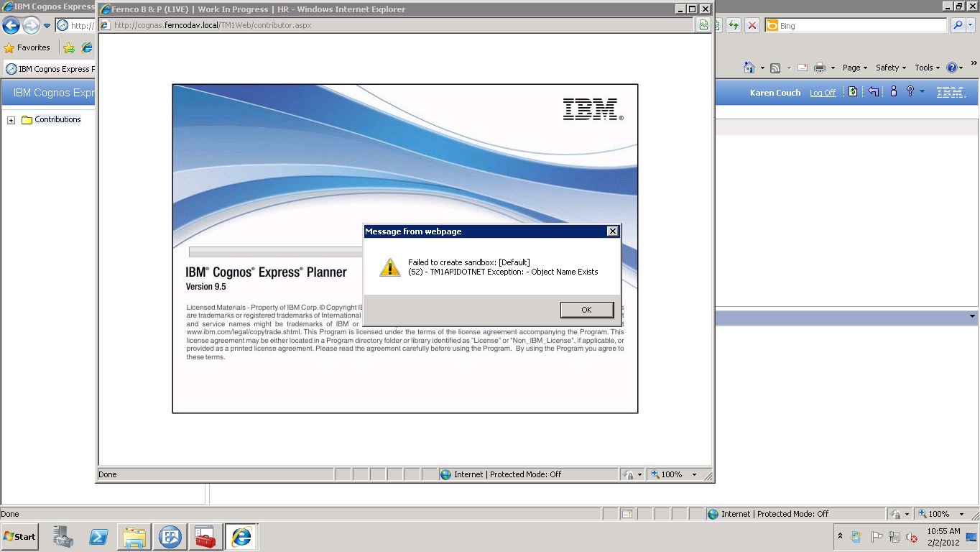Image resolution: width=980 pixels, height=552 pixels.
Task: Click the Log Off link
Action: coord(823,93)
